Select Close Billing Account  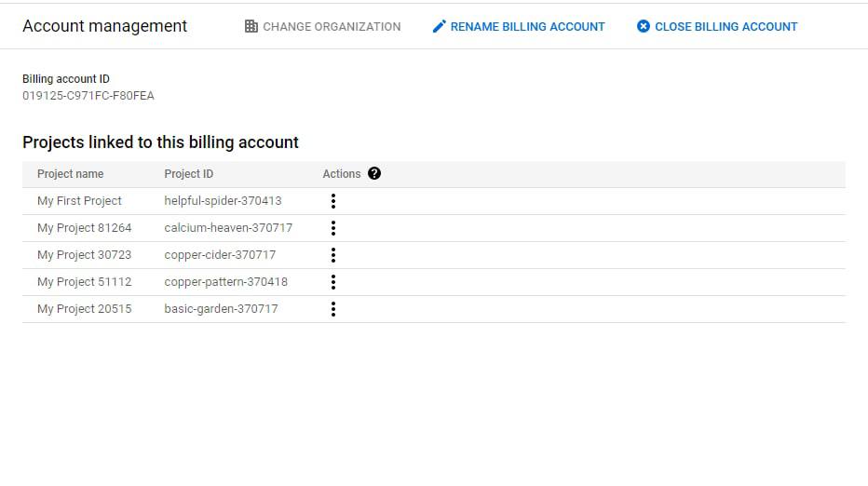[x=717, y=27]
